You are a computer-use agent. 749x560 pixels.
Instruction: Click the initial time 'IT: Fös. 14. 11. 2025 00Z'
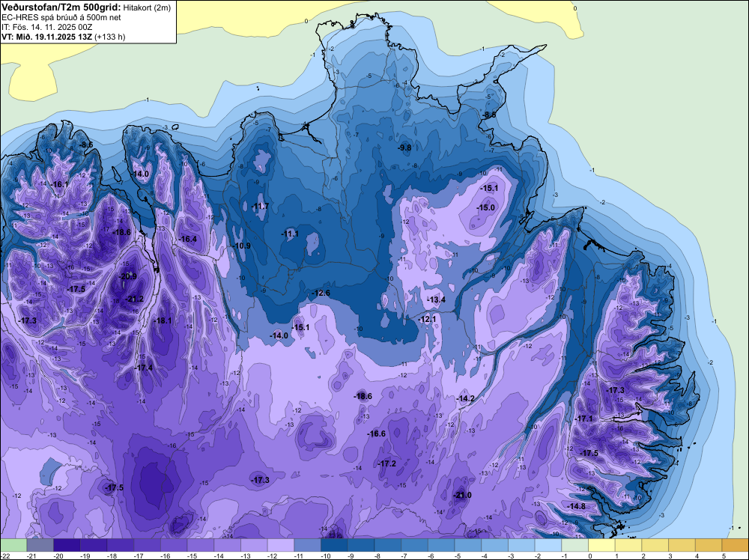[46, 27]
